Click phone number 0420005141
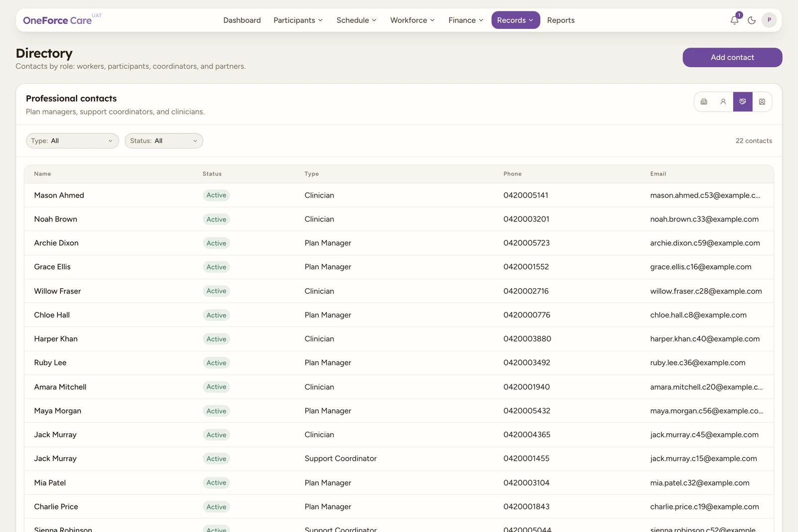 pyautogui.click(x=526, y=195)
